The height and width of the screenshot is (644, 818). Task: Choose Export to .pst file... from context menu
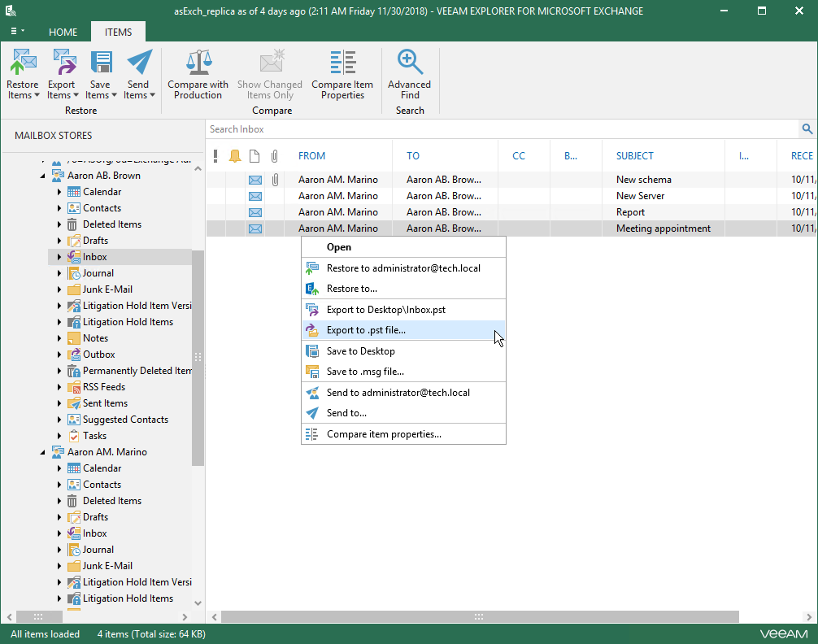(366, 330)
